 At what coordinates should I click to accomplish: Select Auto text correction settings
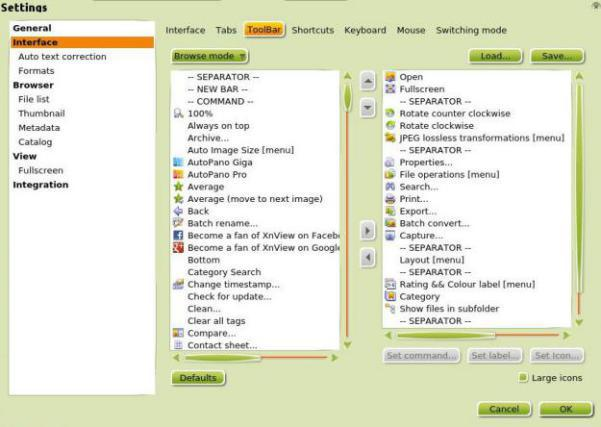point(62,56)
